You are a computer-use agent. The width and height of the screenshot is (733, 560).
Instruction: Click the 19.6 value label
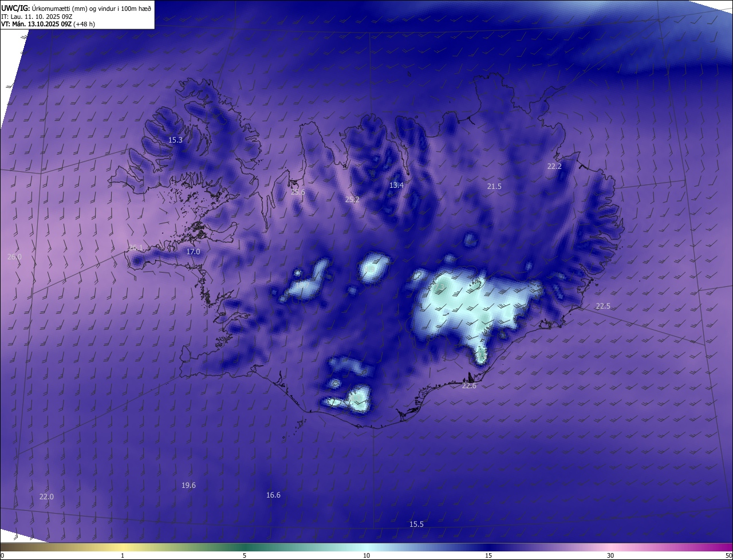click(x=188, y=486)
